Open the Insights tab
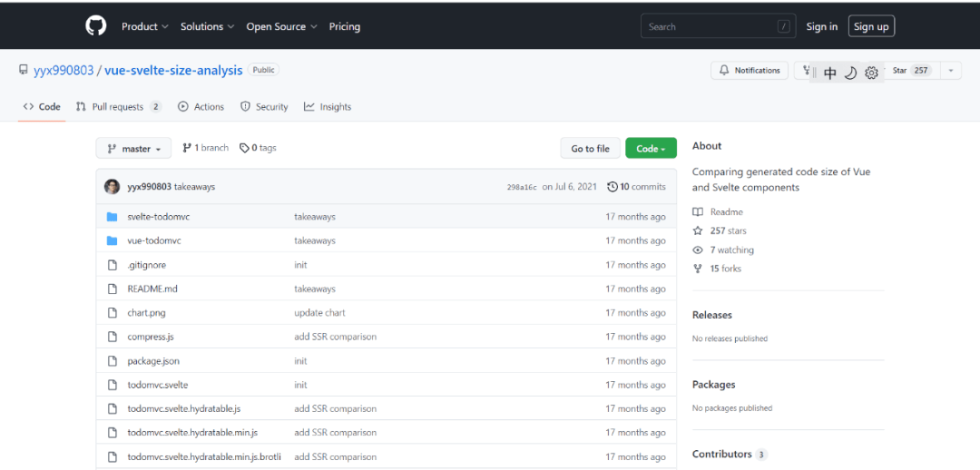This screenshot has width=980, height=470. 328,107
